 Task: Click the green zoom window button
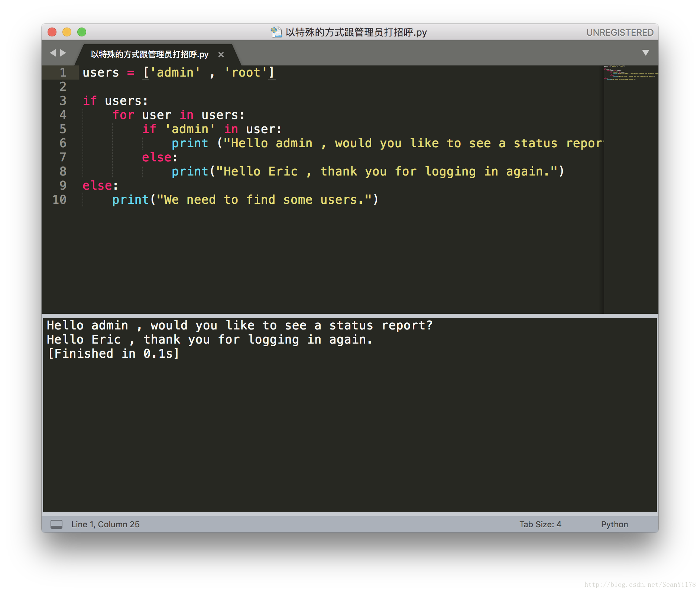click(82, 32)
